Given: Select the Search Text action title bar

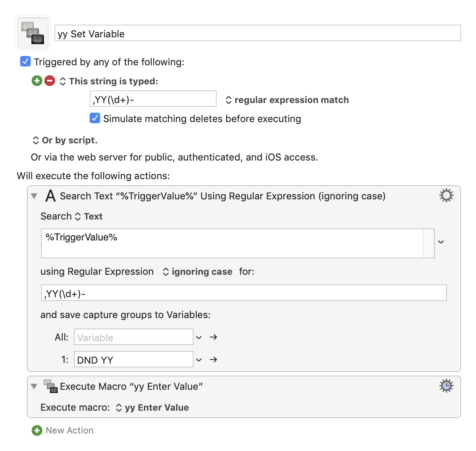Looking at the screenshot, I should coord(223,196).
